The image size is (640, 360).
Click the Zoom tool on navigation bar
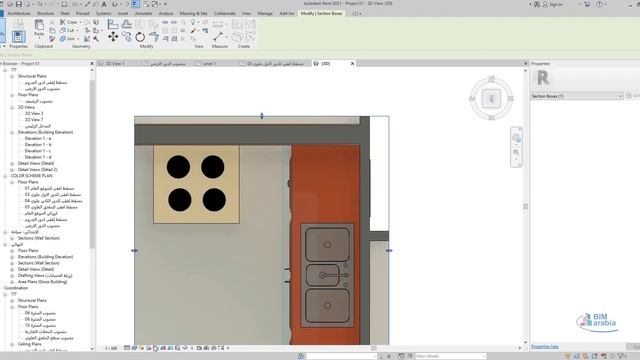pyautogui.click(x=516, y=153)
